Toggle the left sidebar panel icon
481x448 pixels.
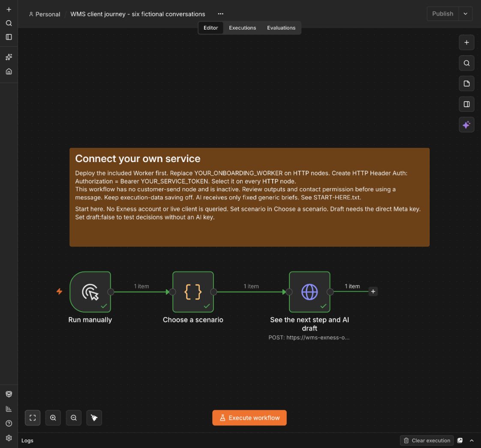point(9,37)
